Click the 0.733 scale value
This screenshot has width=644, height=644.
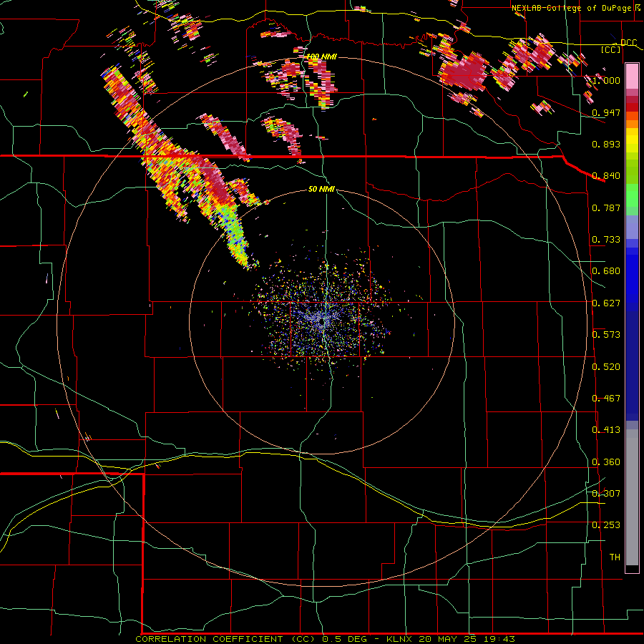(x=606, y=240)
